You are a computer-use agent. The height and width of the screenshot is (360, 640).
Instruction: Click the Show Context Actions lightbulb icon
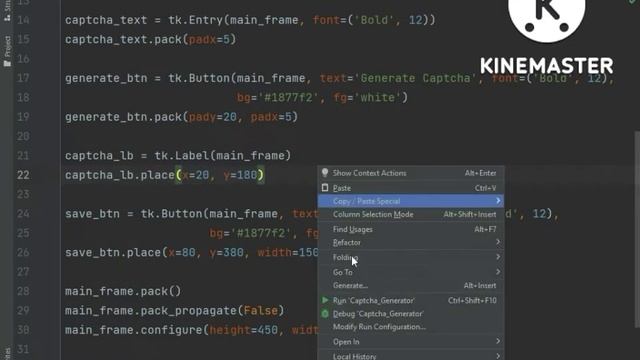click(325, 172)
